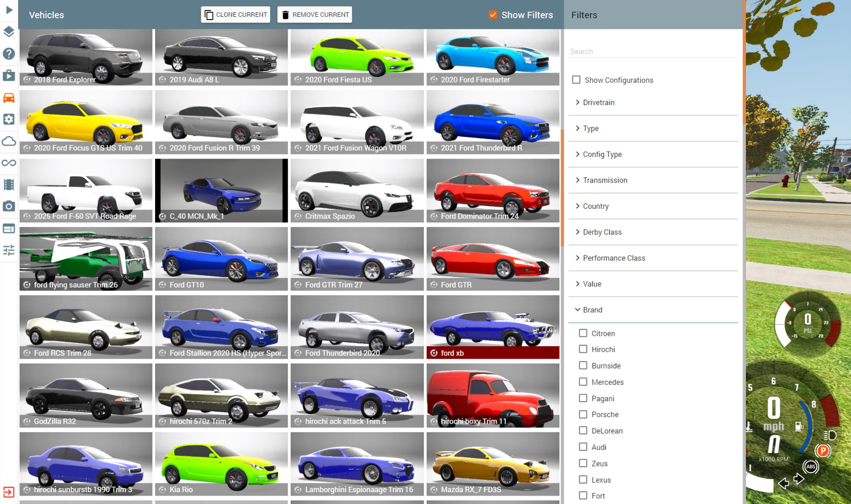This screenshot has height=504, width=851.
Task: Expand the Drivetrain filter section
Action: pyautogui.click(x=598, y=102)
